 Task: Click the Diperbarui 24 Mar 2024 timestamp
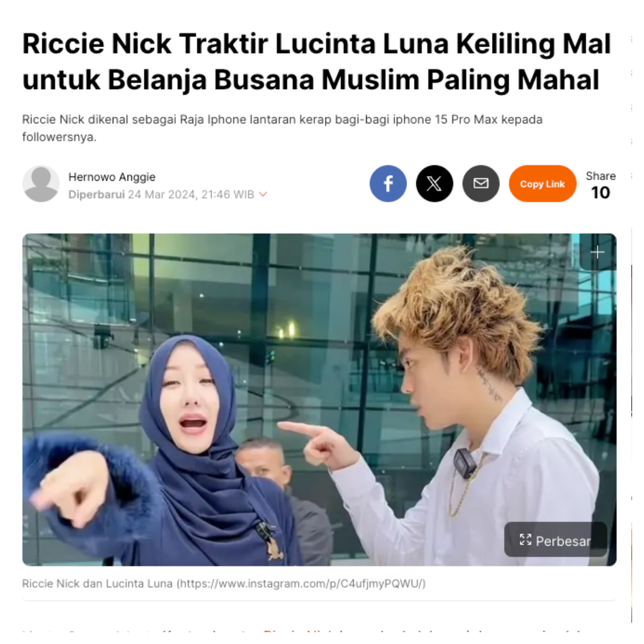162,194
